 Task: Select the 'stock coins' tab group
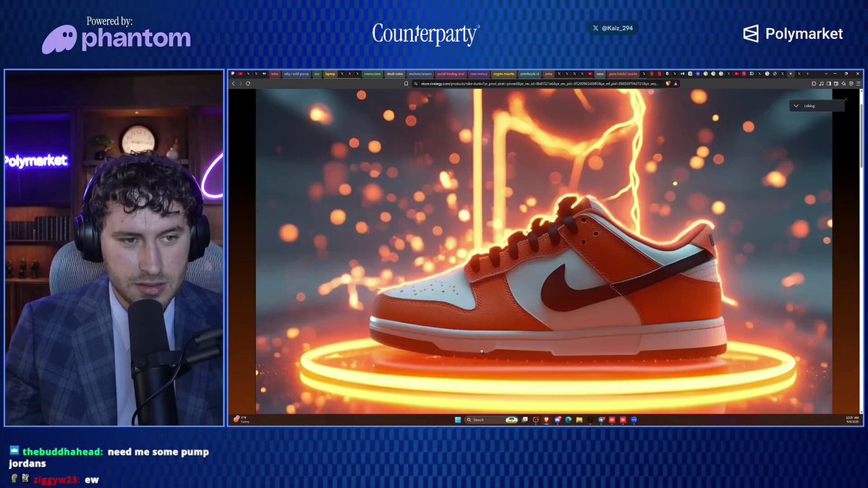[395, 74]
